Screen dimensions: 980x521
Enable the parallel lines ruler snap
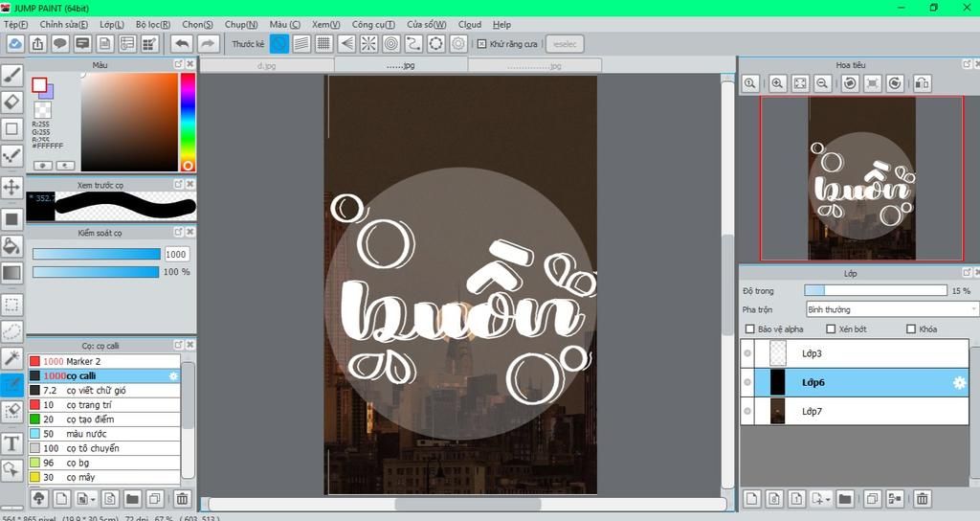pos(301,44)
